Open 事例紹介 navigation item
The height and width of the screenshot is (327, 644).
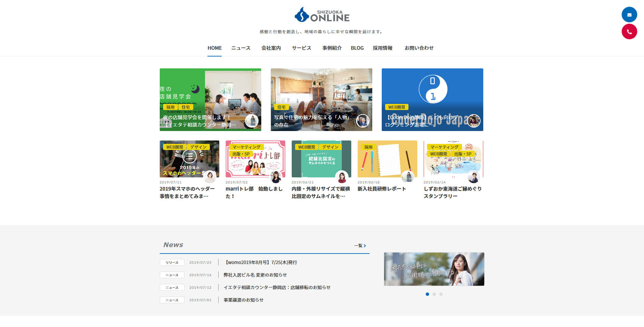tap(332, 48)
